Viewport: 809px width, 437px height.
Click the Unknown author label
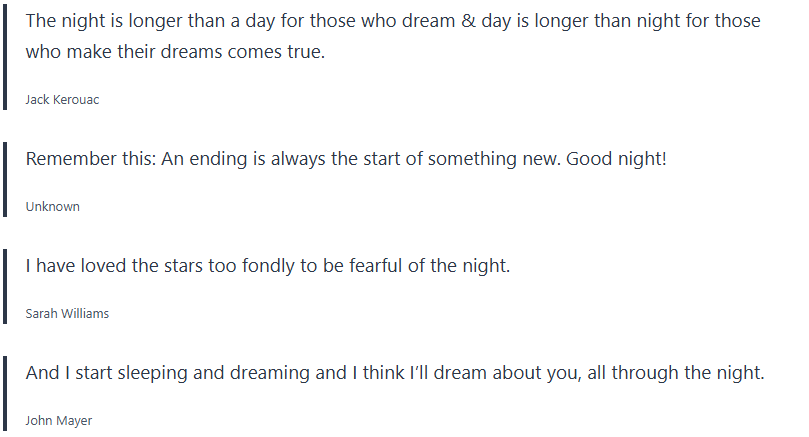(x=52, y=207)
